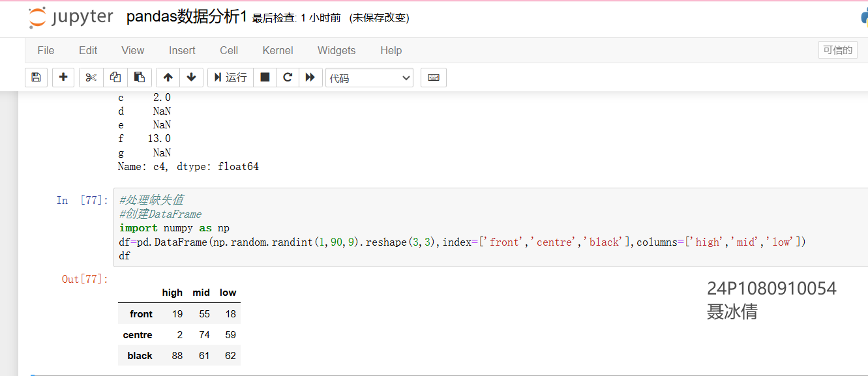Open the Kernel menu
Screen dimensions: 868x376
click(278, 50)
